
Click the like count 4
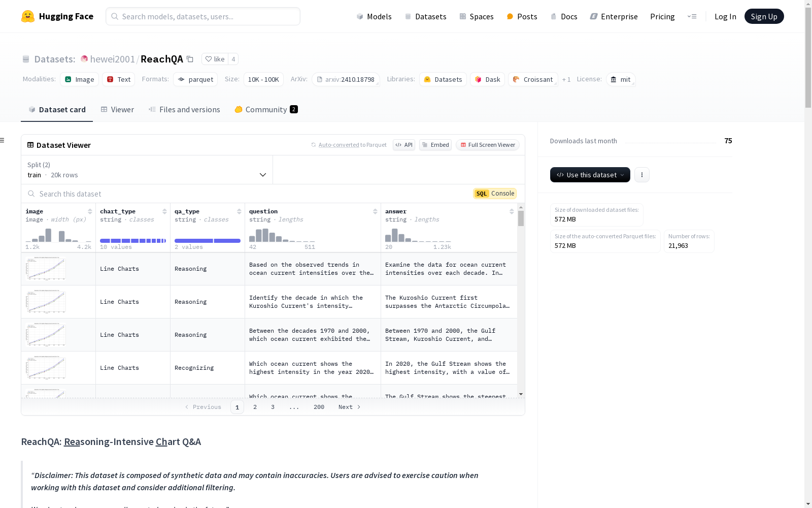click(233, 59)
